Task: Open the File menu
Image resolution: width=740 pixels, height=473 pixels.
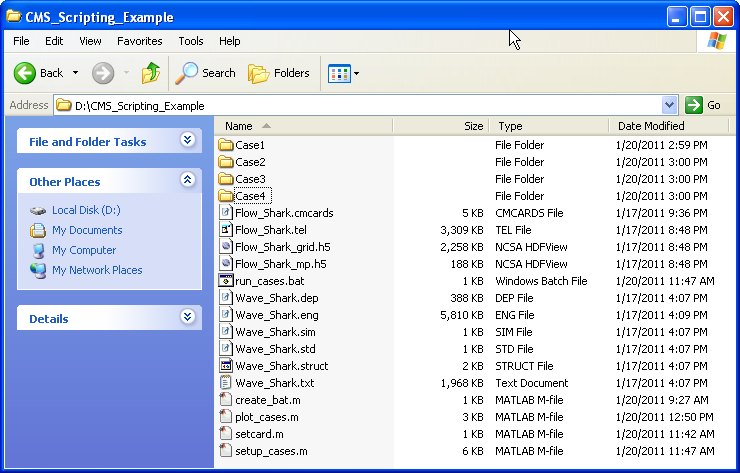Action: coord(21,41)
